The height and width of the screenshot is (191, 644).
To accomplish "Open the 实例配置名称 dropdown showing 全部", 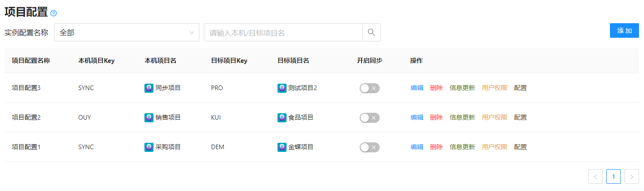I will 126,32.
